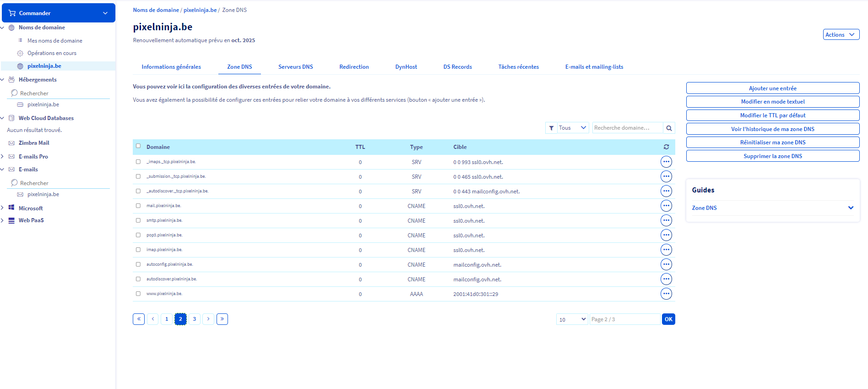868x389 pixels.
Task: Click the search magnifier icon button
Action: (669, 128)
